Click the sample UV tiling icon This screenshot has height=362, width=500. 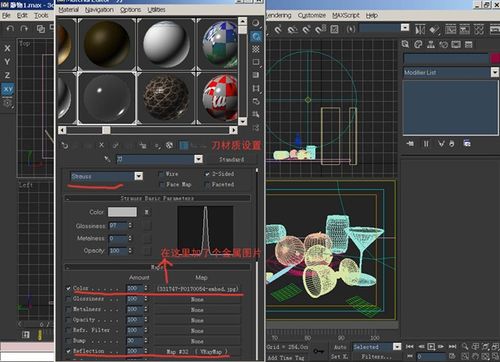[256, 62]
